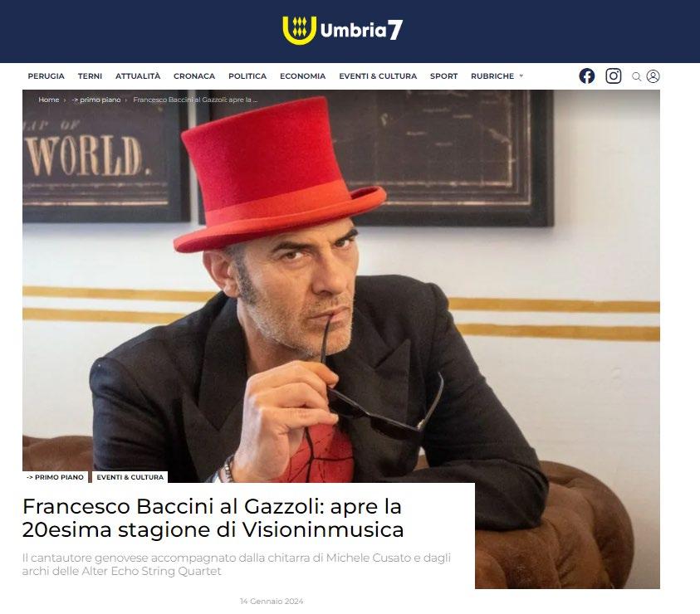
Task: Go to the Sport section
Action: [443, 76]
